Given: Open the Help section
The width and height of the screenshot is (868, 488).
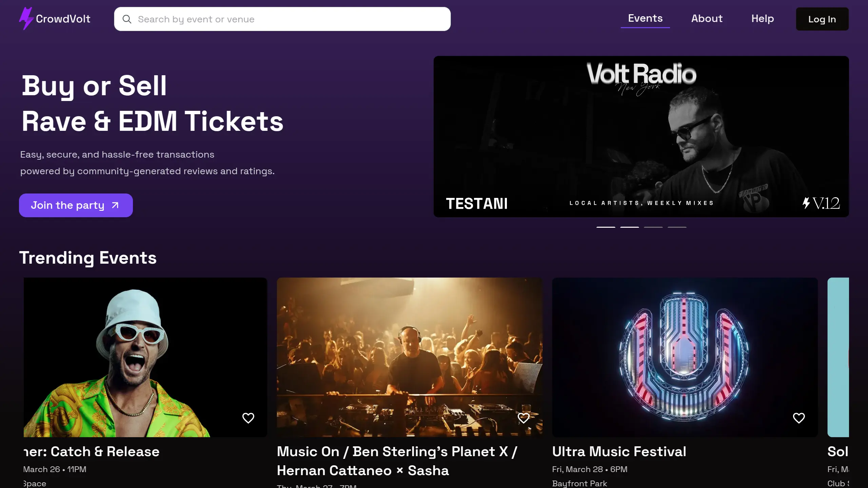Looking at the screenshot, I should [762, 18].
